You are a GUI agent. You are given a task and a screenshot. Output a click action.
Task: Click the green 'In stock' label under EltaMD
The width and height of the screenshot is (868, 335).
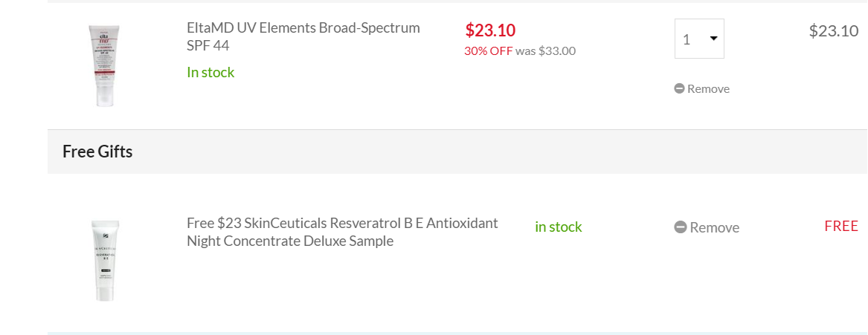[x=210, y=72]
